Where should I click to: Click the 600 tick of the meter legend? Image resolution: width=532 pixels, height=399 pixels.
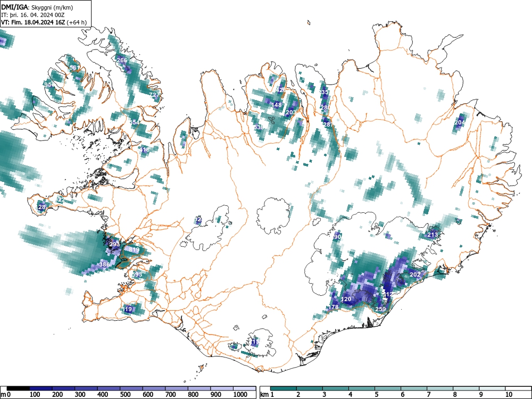[148, 395]
